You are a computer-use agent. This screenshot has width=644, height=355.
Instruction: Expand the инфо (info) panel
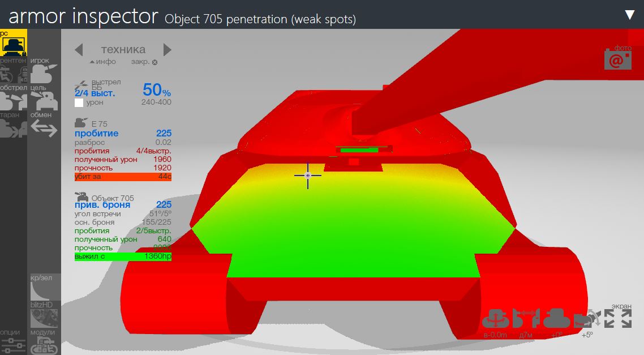coord(103,62)
